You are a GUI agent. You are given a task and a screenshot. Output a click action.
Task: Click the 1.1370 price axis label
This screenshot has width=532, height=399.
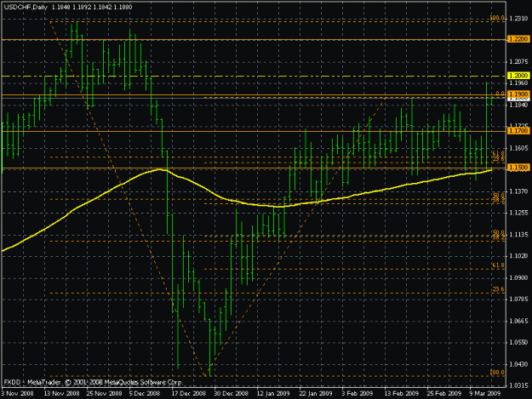click(518, 191)
